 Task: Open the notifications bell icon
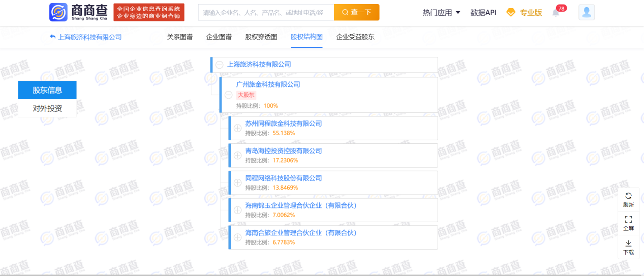(556, 13)
